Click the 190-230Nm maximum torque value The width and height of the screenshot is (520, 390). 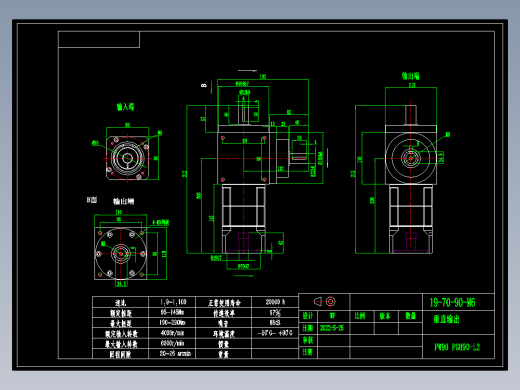172,323
